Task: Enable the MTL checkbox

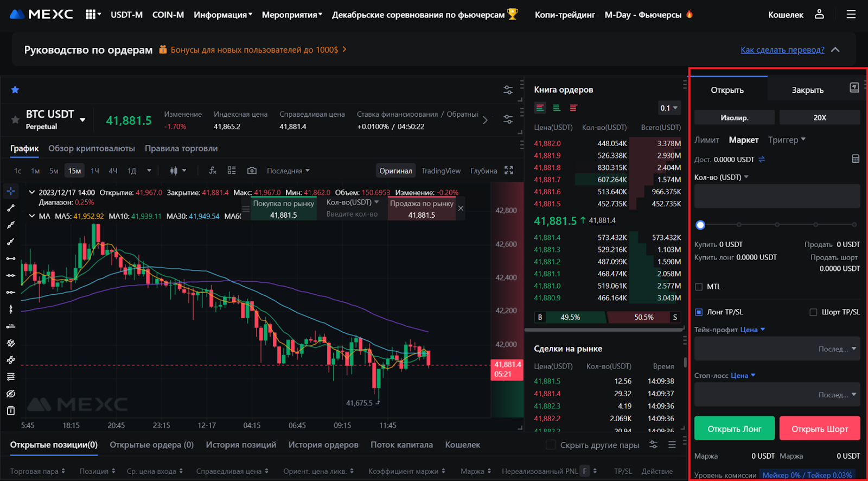Action: click(x=699, y=287)
